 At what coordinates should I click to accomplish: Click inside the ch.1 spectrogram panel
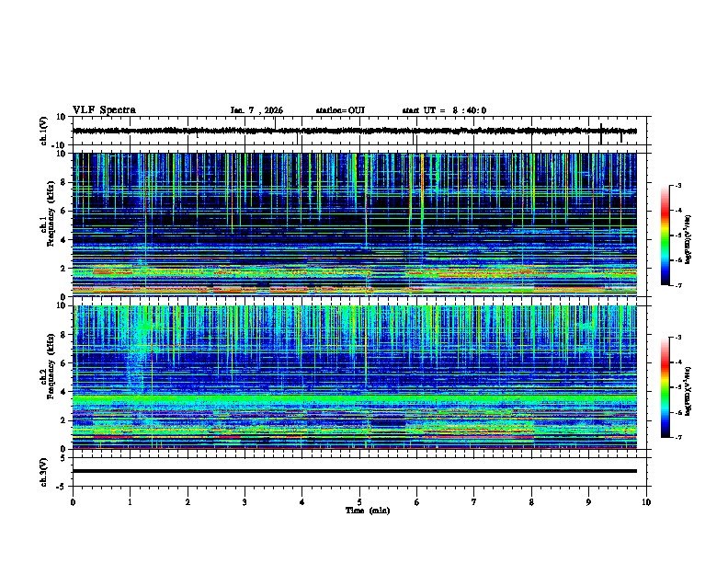(355, 224)
